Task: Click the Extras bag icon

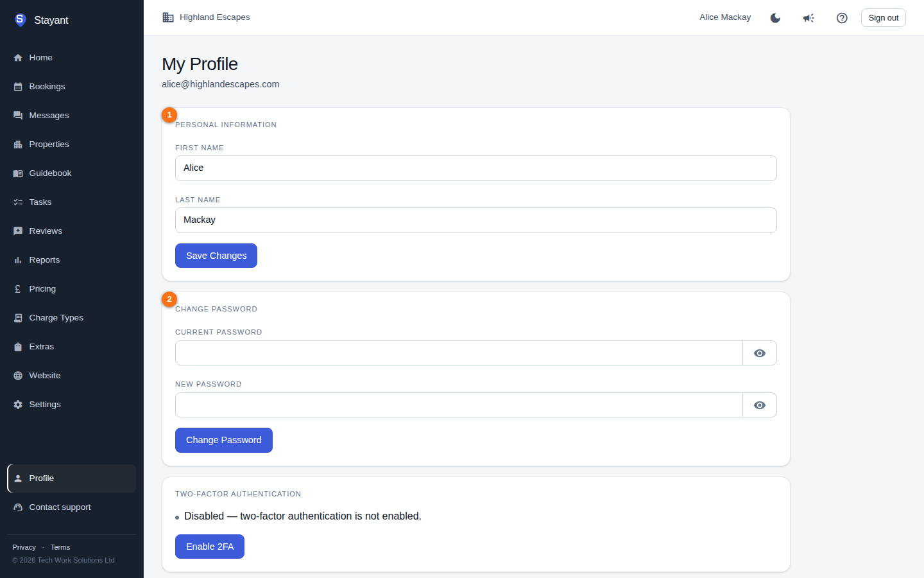Action: (18, 347)
